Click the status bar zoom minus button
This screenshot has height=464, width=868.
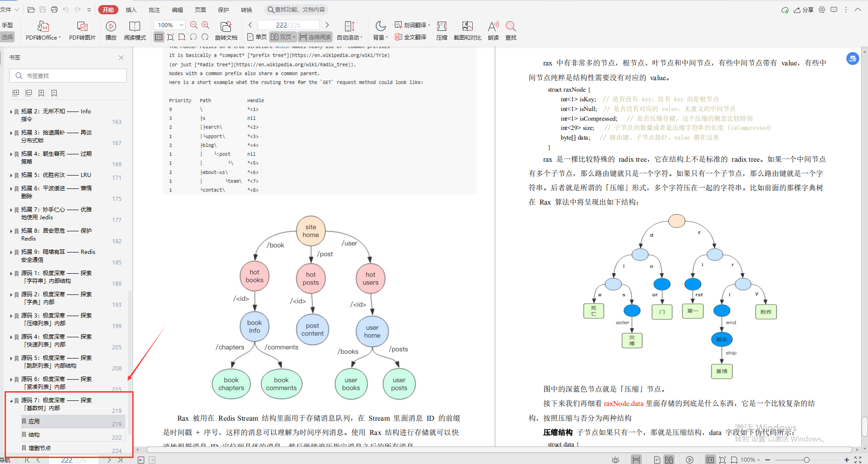pos(768,460)
